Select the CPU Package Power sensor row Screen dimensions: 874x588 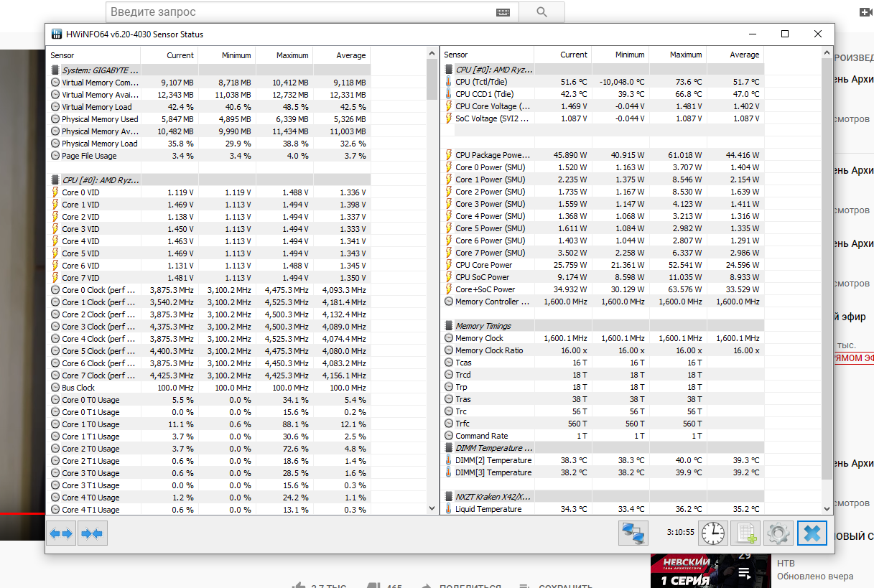(x=602, y=155)
